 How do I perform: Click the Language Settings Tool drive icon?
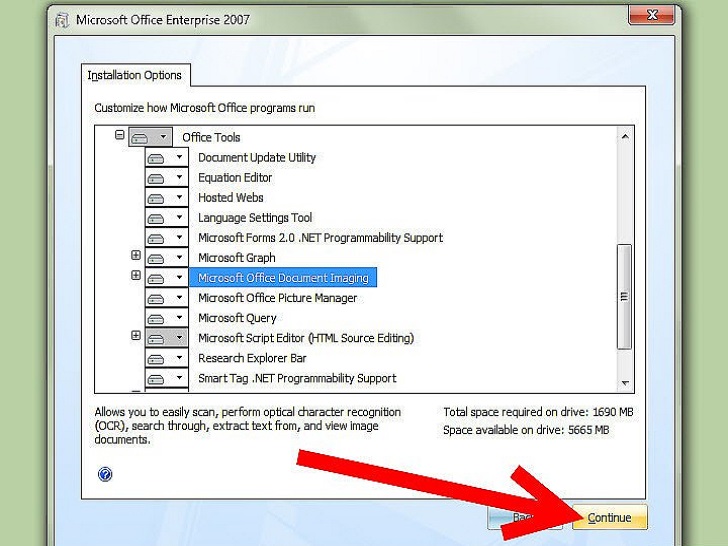(157, 218)
